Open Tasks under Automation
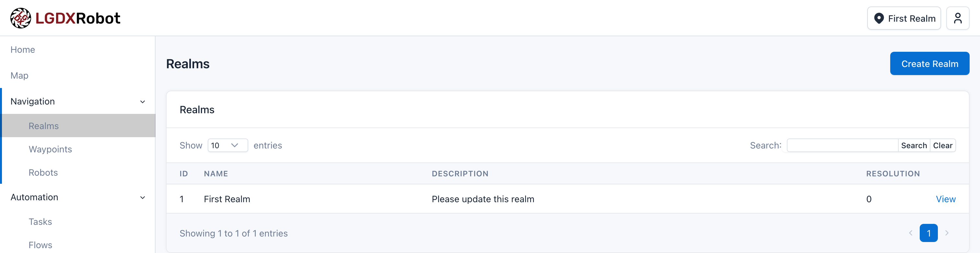 coord(40,222)
